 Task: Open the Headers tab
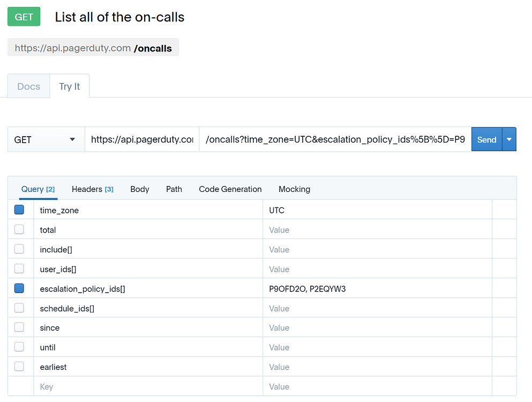coord(92,189)
